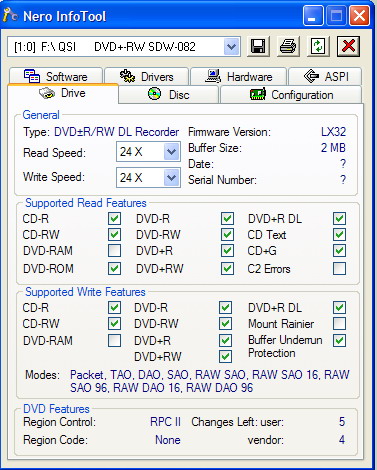The width and height of the screenshot is (377, 470).
Task: Open the Read Speed dropdown
Action: [172, 152]
